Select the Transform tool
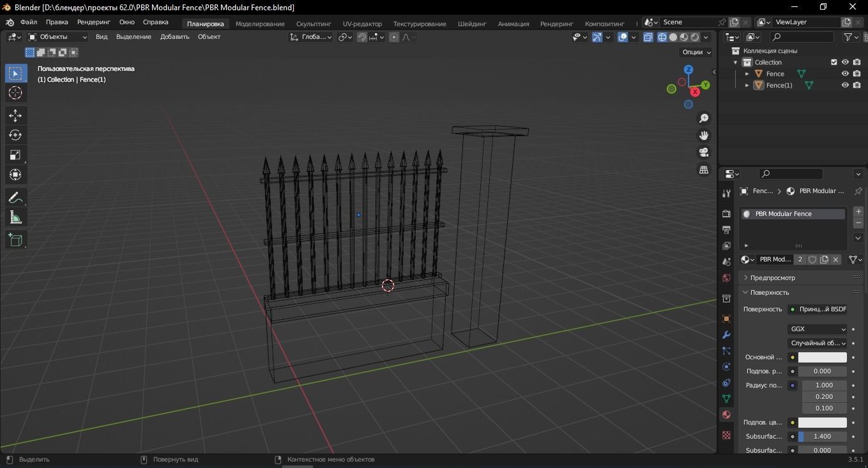 click(x=15, y=175)
